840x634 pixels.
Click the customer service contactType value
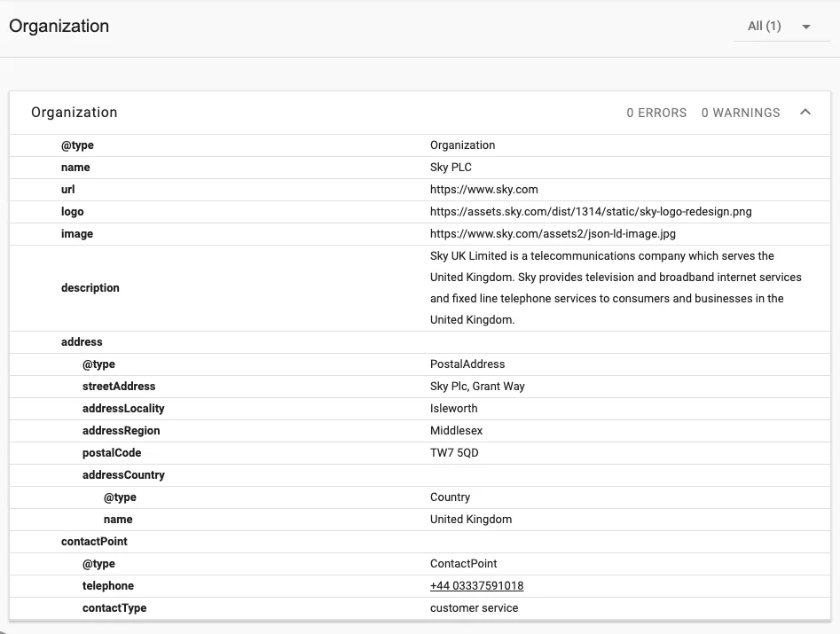[x=474, y=608]
